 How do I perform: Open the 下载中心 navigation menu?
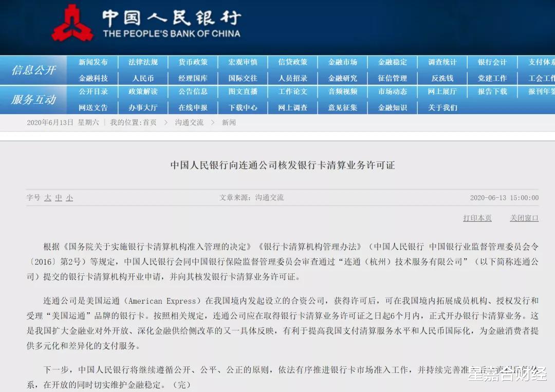click(243, 107)
